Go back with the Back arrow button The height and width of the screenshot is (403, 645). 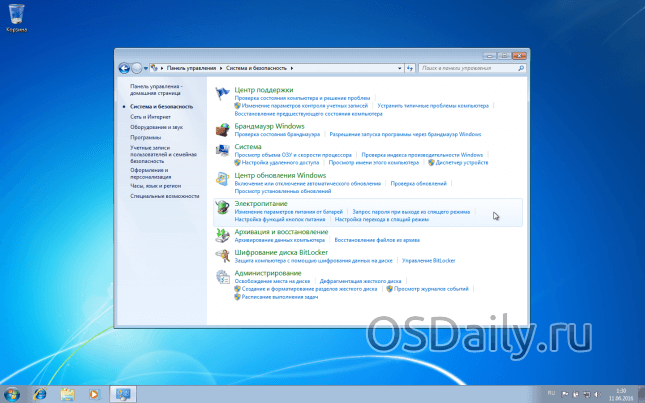pyautogui.click(x=124, y=68)
